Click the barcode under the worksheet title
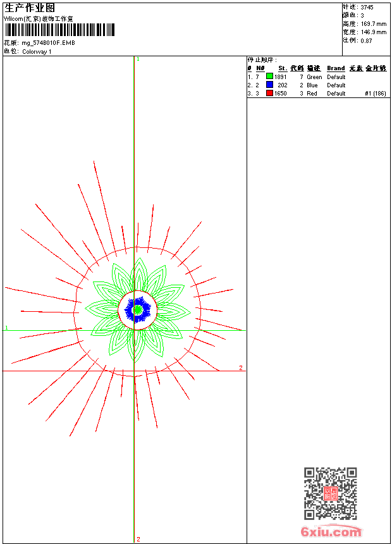 click(59, 30)
